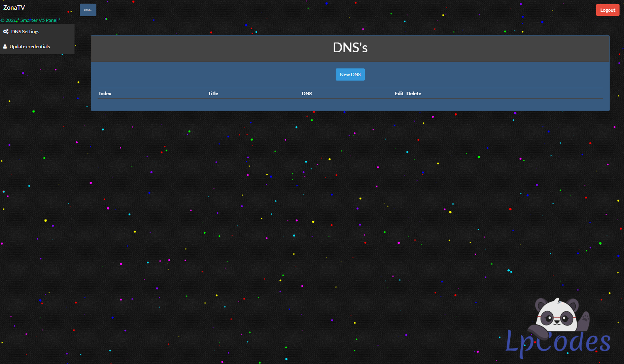624x364 pixels.
Task: Click the Index column header
Action: (x=105, y=94)
